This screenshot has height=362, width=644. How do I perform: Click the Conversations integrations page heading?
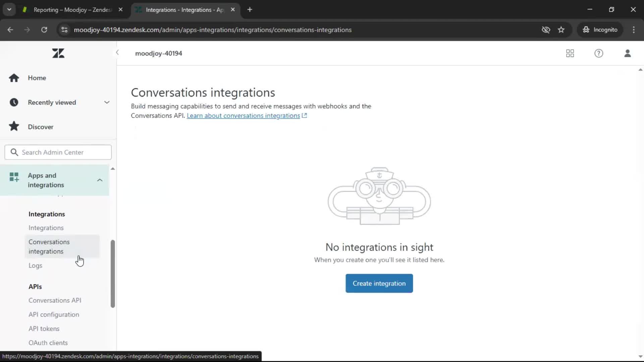click(x=203, y=93)
